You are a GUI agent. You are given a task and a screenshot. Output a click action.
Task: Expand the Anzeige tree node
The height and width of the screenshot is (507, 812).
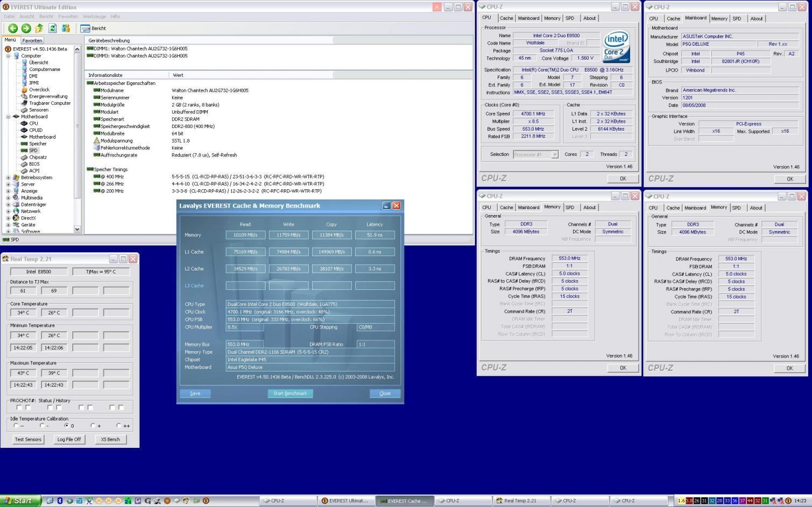tap(8, 191)
